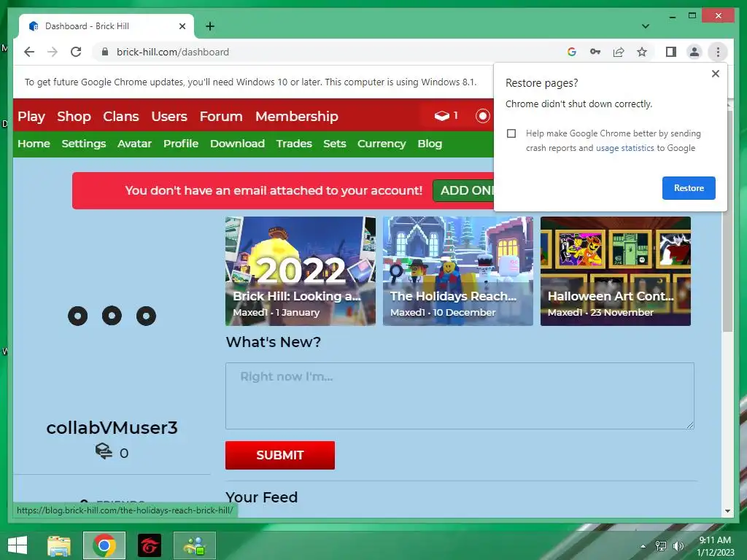Open the Play menu item
Screen dimensions: 747x560
pyautogui.click(x=31, y=116)
